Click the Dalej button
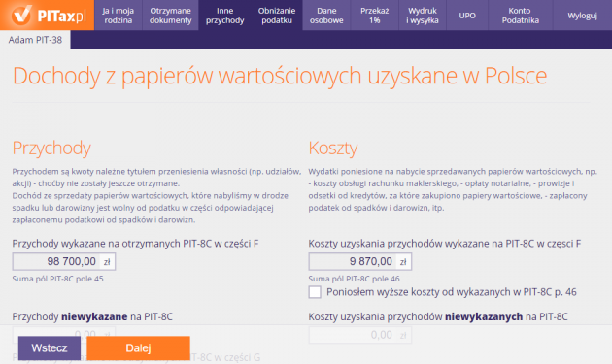Viewport: 612px width, 364px height. click(138, 348)
